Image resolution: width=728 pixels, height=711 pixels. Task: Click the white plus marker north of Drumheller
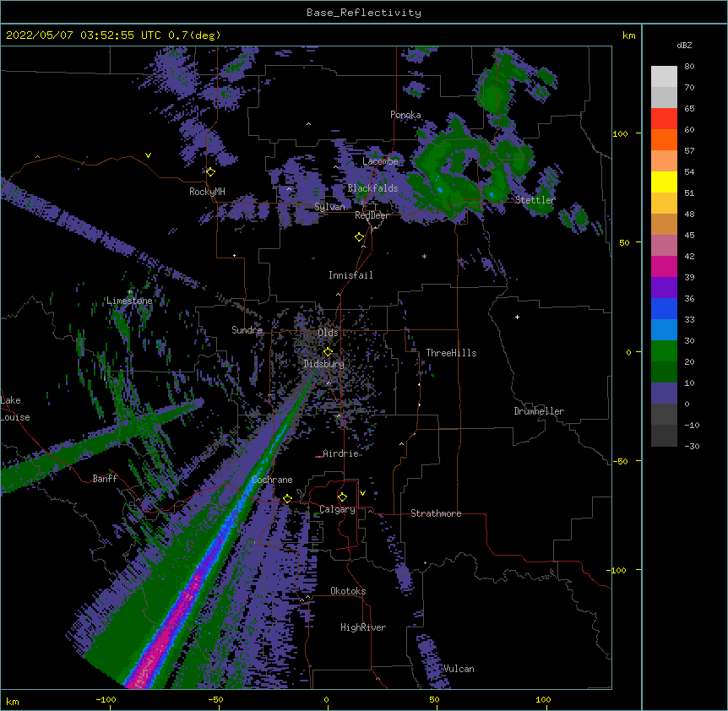click(x=517, y=317)
